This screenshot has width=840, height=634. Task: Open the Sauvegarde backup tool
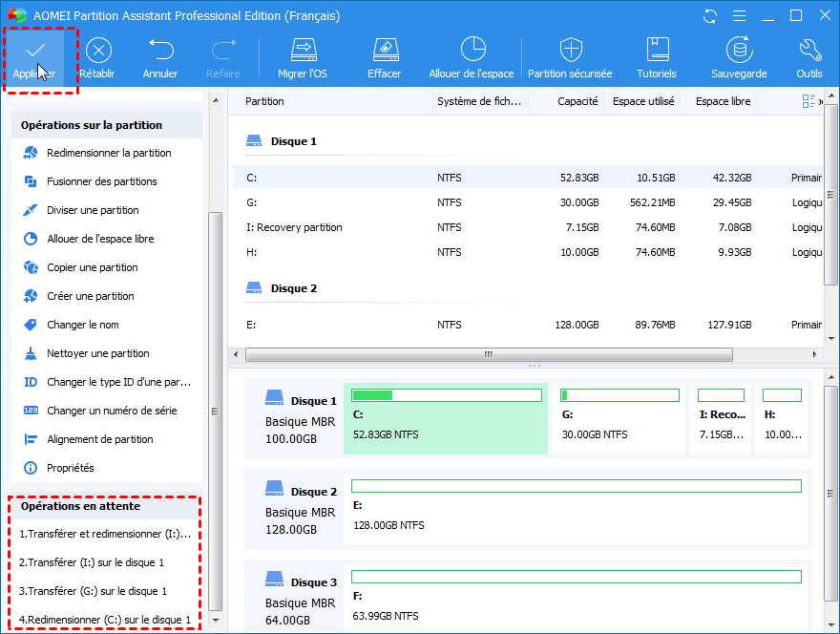739,57
